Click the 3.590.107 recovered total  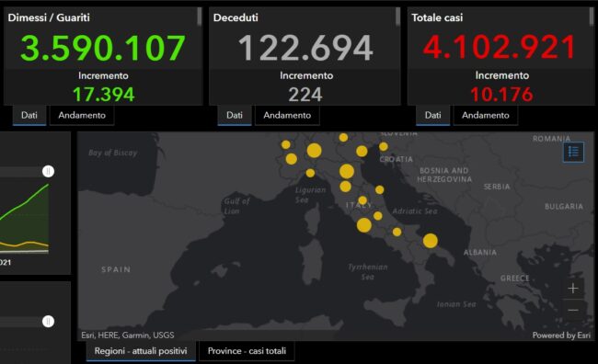pos(103,48)
